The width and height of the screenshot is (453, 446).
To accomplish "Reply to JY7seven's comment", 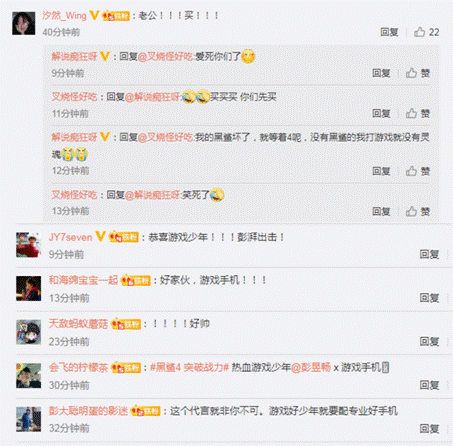I will (x=429, y=254).
